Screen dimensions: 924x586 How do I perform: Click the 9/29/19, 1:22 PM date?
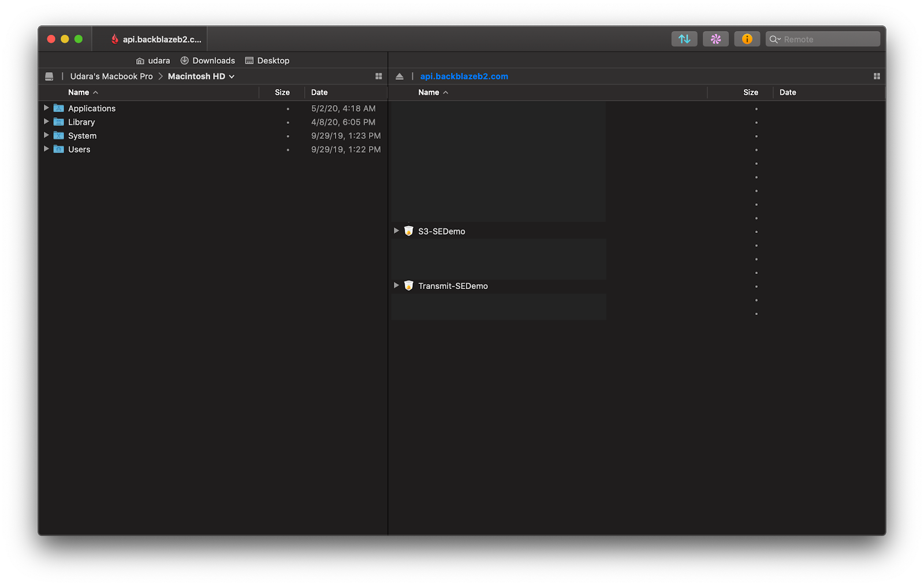click(x=346, y=150)
